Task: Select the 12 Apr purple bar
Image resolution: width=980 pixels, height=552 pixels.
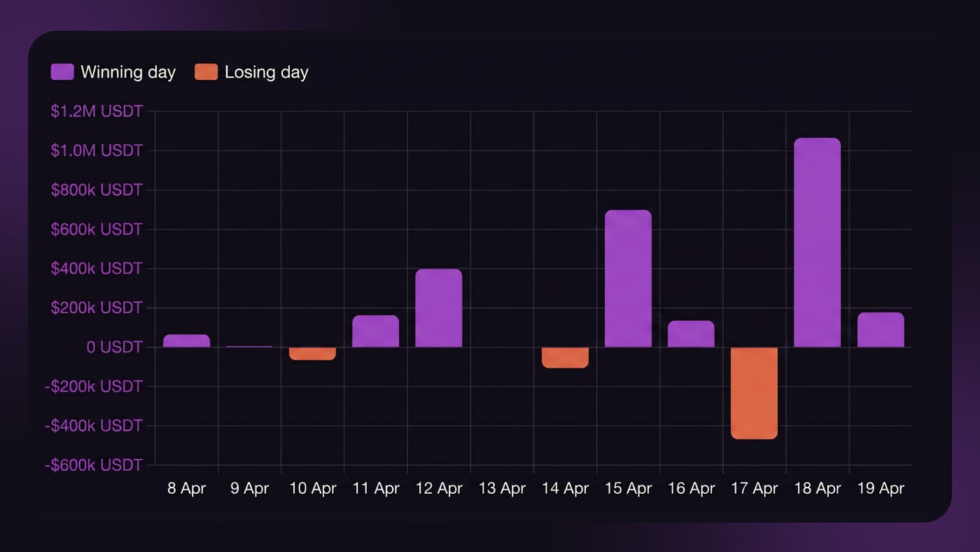Action: (x=439, y=308)
